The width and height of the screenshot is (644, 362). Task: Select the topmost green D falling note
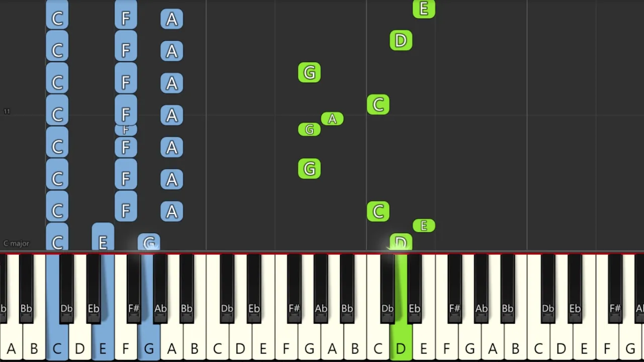click(x=401, y=40)
